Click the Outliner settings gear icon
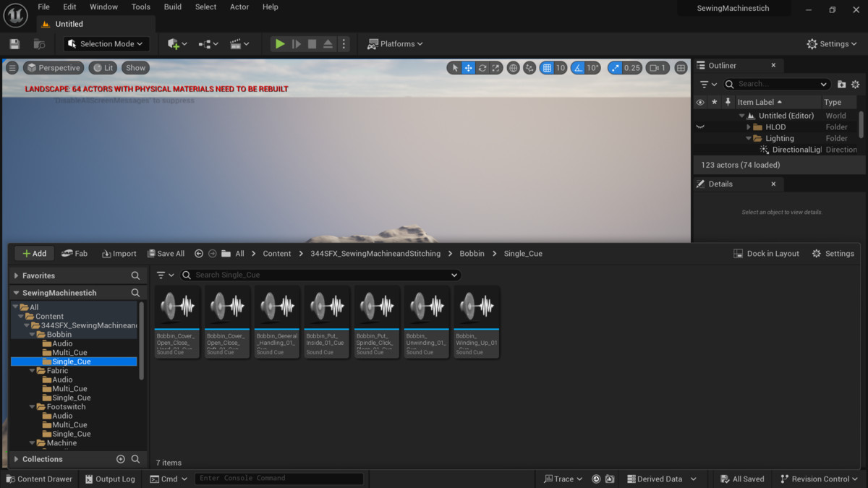 click(x=856, y=85)
